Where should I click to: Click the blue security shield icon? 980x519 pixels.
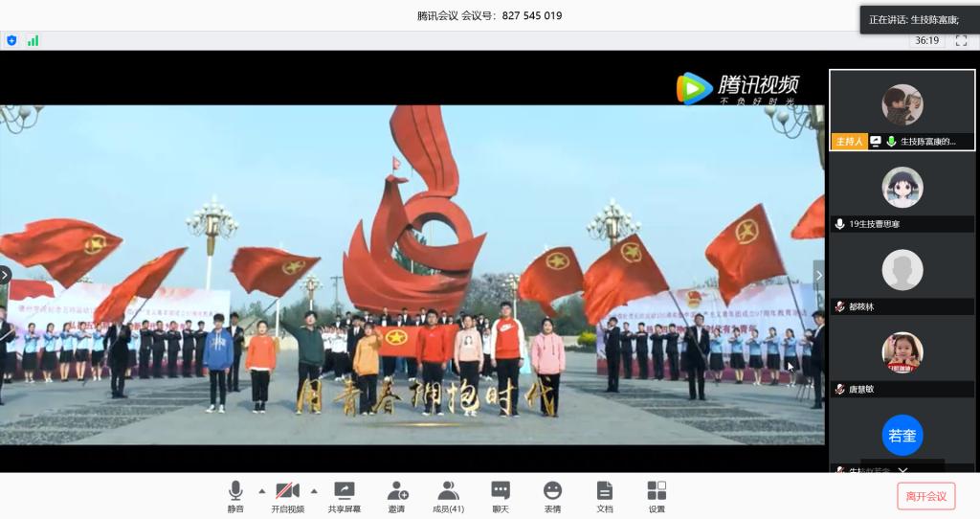pyautogui.click(x=12, y=40)
